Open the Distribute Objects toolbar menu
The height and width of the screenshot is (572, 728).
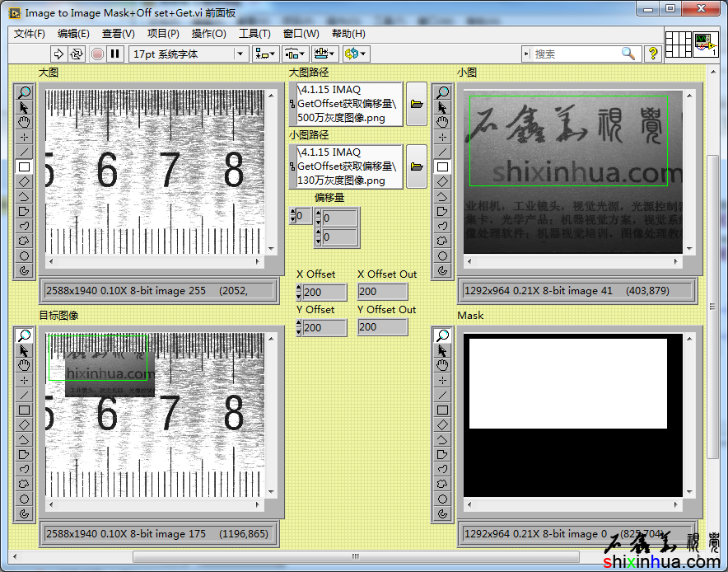click(295, 54)
